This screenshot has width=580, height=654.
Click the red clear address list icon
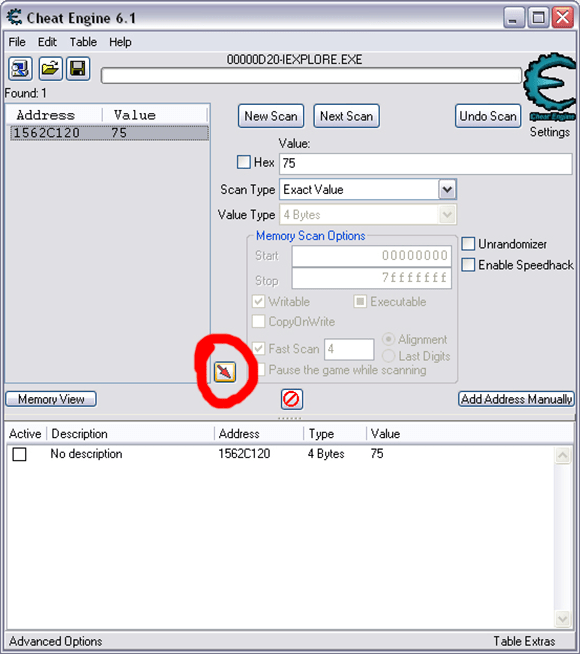[x=291, y=399]
